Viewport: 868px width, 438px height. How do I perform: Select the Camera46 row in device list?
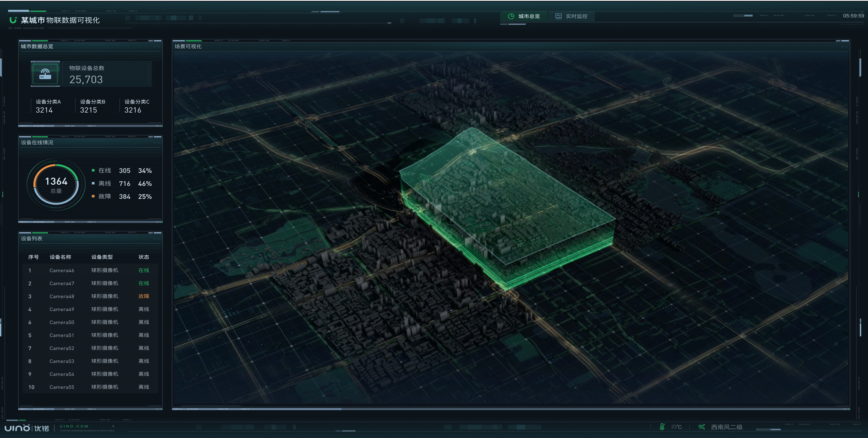point(89,270)
